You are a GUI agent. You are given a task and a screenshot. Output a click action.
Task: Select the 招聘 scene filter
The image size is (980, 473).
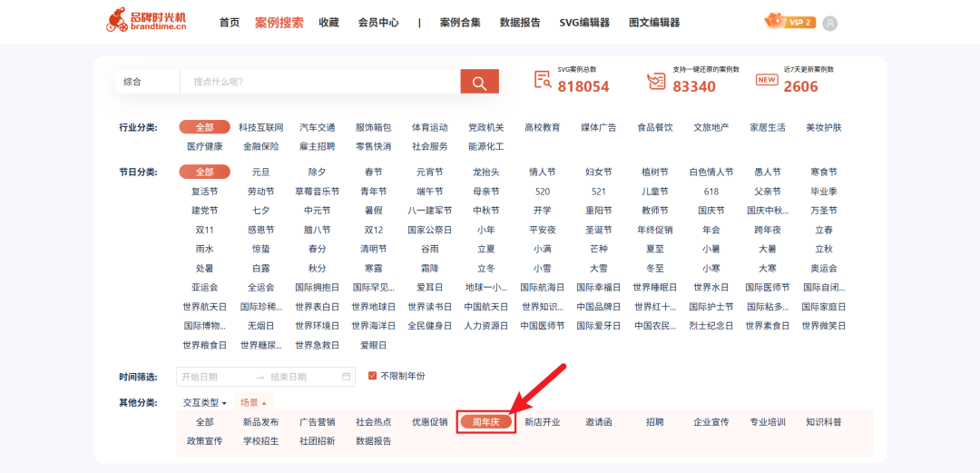[655, 421]
